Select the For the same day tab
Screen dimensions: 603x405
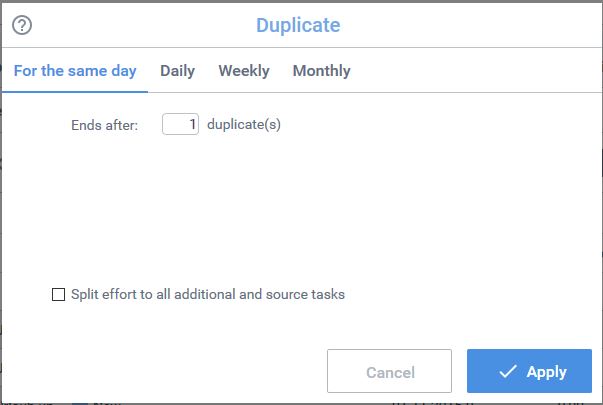[75, 71]
